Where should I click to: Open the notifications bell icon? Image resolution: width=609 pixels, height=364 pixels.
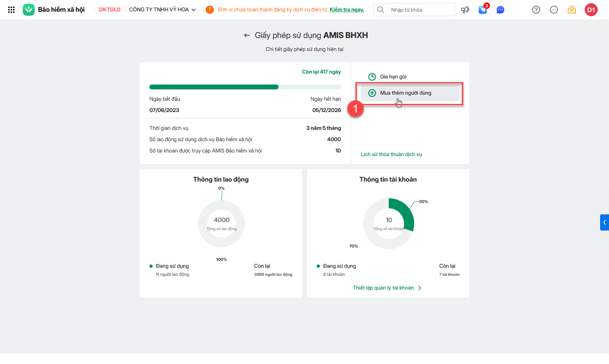(x=572, y=10)
